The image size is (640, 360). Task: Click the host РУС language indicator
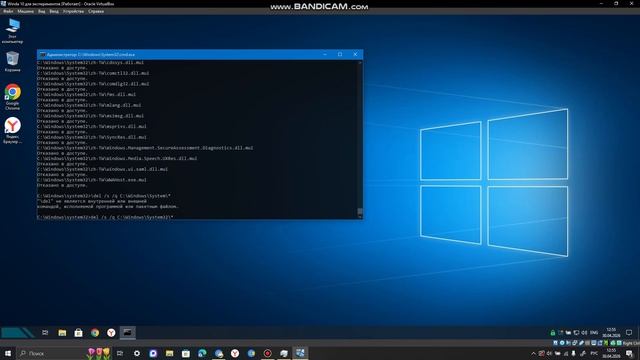tap(594, 353)
